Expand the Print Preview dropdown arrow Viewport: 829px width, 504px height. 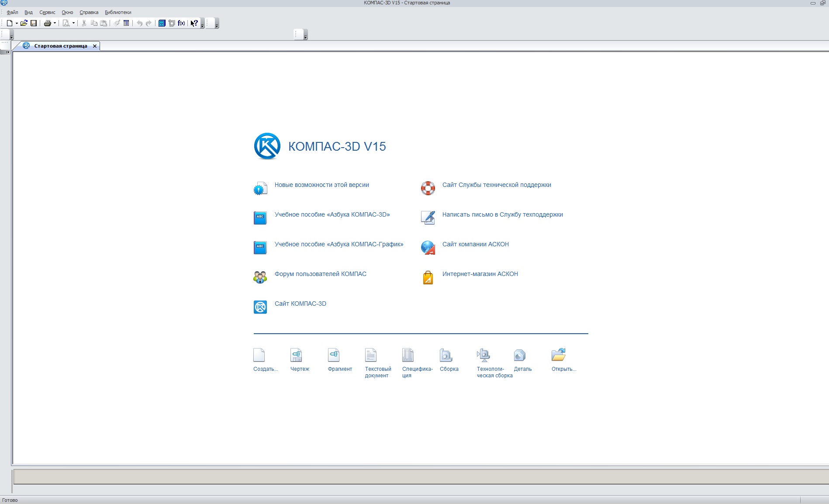(73, 23)
